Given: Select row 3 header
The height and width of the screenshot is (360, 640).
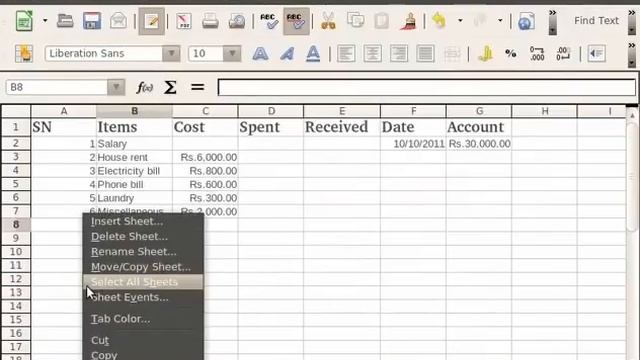Looking at the screenshot, I should (x=16, y=157).
